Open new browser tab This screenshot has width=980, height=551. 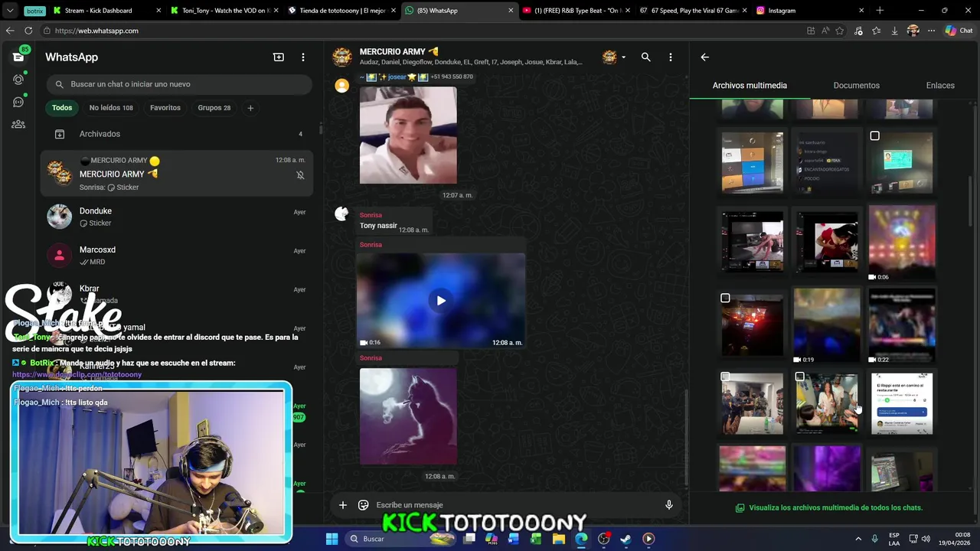point(880,11)
